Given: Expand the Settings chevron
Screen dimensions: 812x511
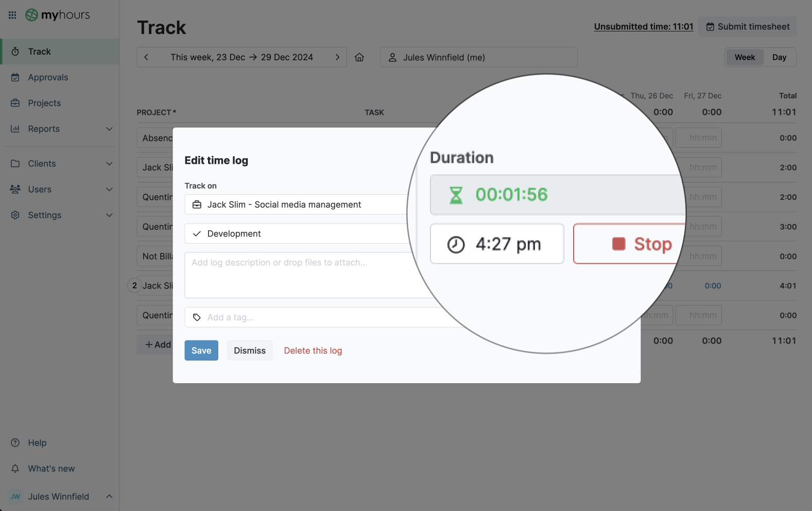Looking at the screenshot, I should click(x=109, y=215).
